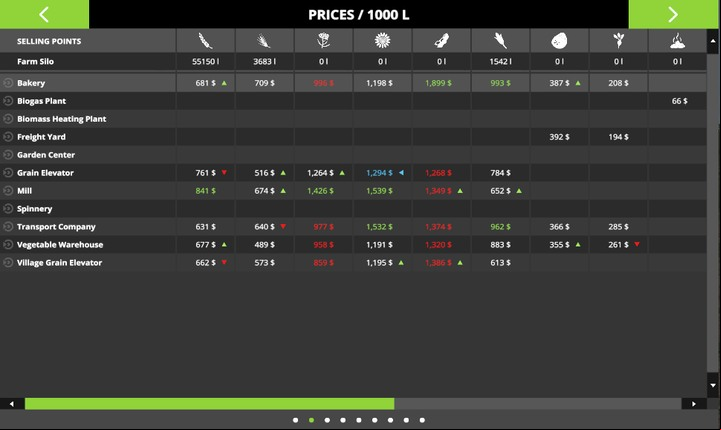Select the Biogas Plant selling point
The height and width of the screenshot is (430, 721).
(x=353, y=101)
